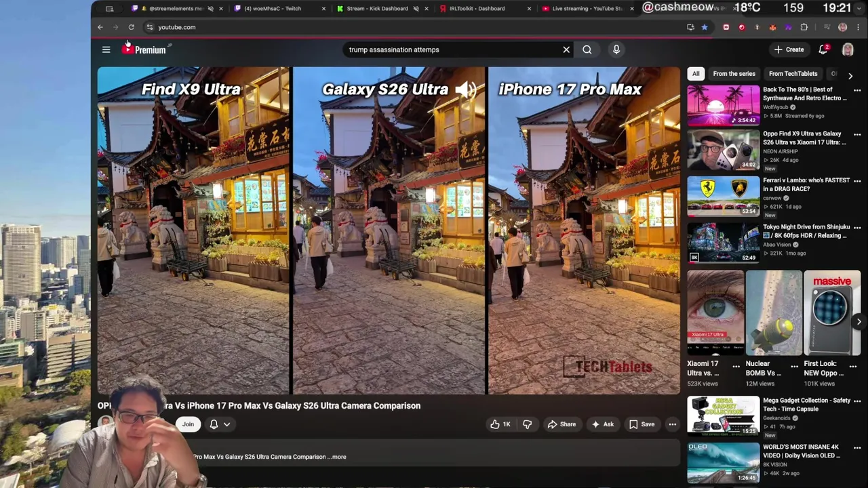Bookmark this page with star icon
This screenshot has width=868, height=488.
[x=705, y=27]
